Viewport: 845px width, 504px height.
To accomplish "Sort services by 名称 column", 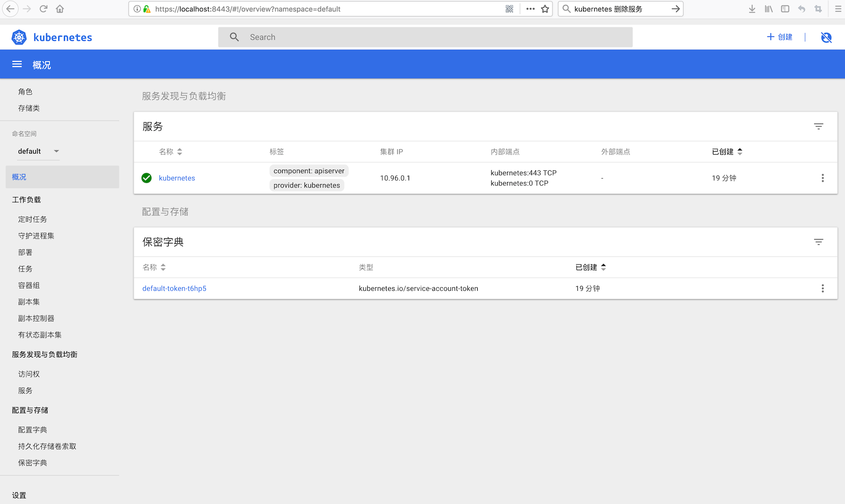I will (x=170, y=152).
